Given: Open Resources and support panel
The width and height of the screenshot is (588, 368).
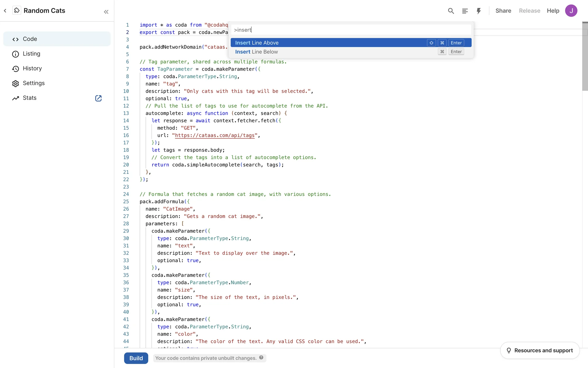Looking at the screenshot, I should point(540,351).
